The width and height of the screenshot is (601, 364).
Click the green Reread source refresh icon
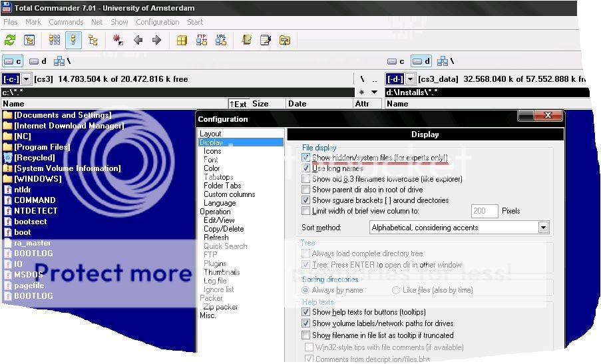click(10, 41)
